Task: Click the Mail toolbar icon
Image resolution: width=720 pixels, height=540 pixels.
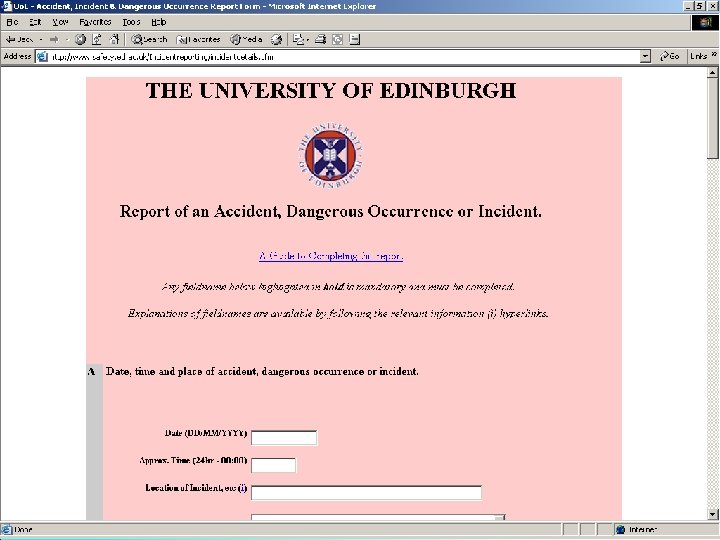Action: tap(298, 39)
